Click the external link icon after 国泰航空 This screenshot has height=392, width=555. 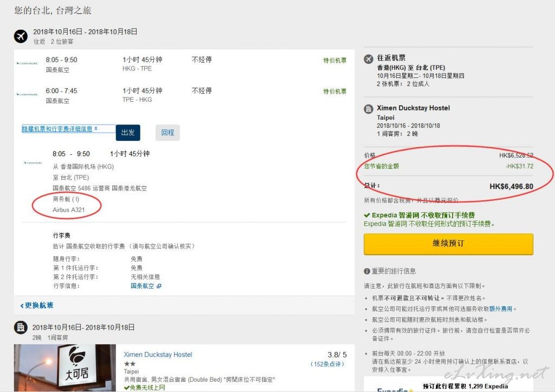coord(159,286)
